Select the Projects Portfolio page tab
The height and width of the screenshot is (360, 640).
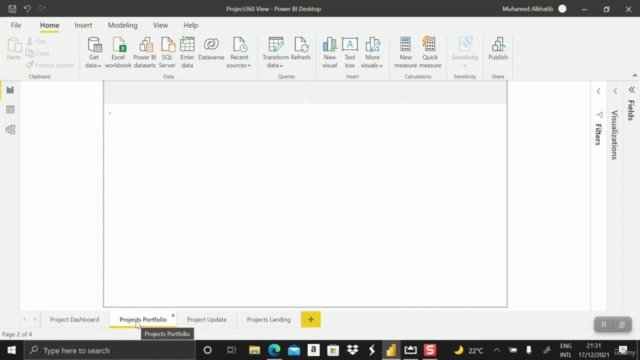pos(143,320)
